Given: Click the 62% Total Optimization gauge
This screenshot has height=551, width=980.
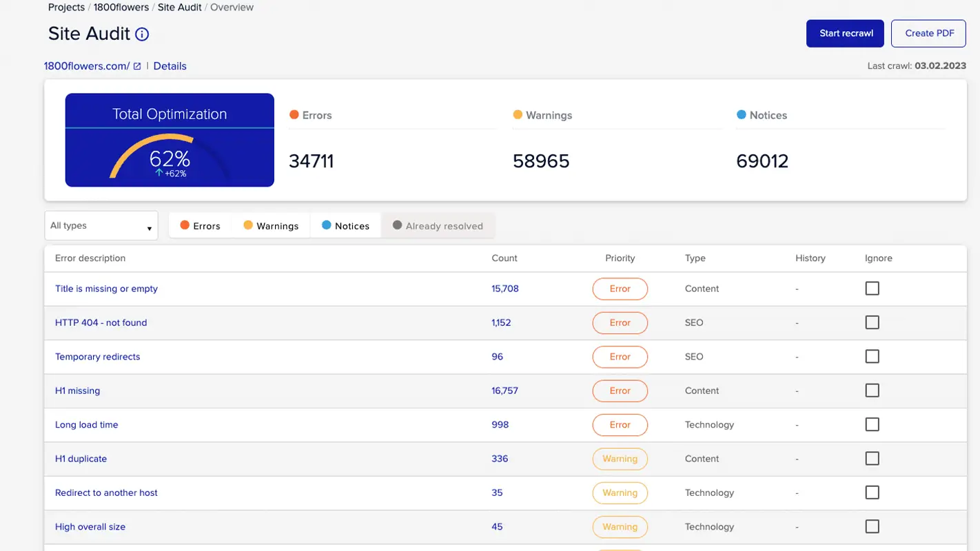Looking at the screenshot, I should click(170, 159).
